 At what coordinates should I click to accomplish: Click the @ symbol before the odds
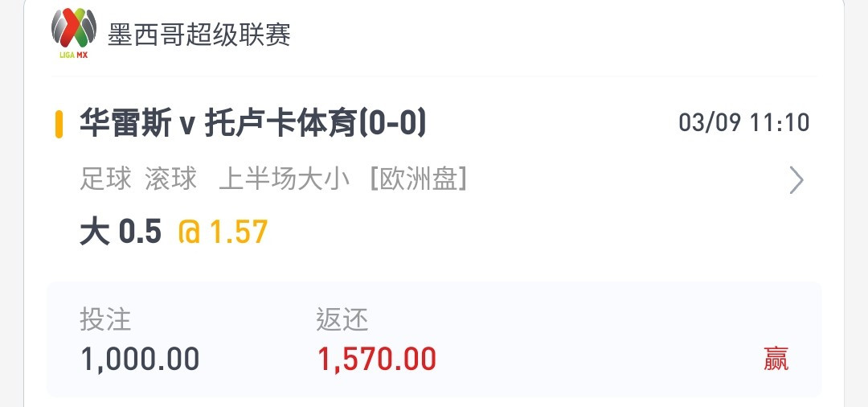[190, 232]
